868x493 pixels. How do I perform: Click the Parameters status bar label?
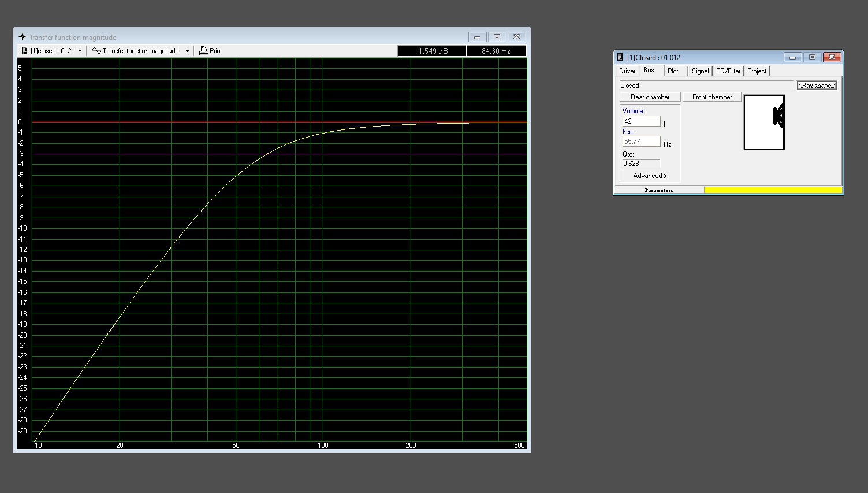point(659,190)
